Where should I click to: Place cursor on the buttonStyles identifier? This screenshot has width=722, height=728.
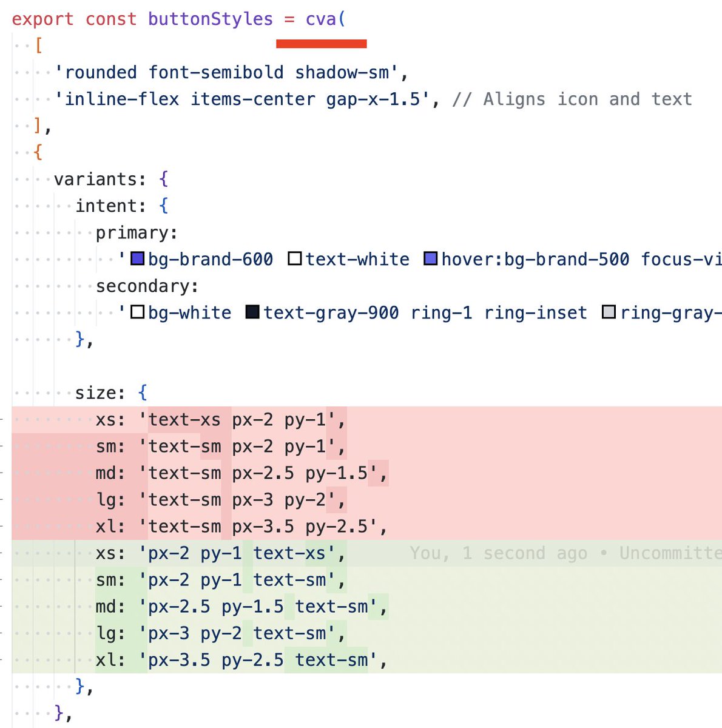(211, 19)
